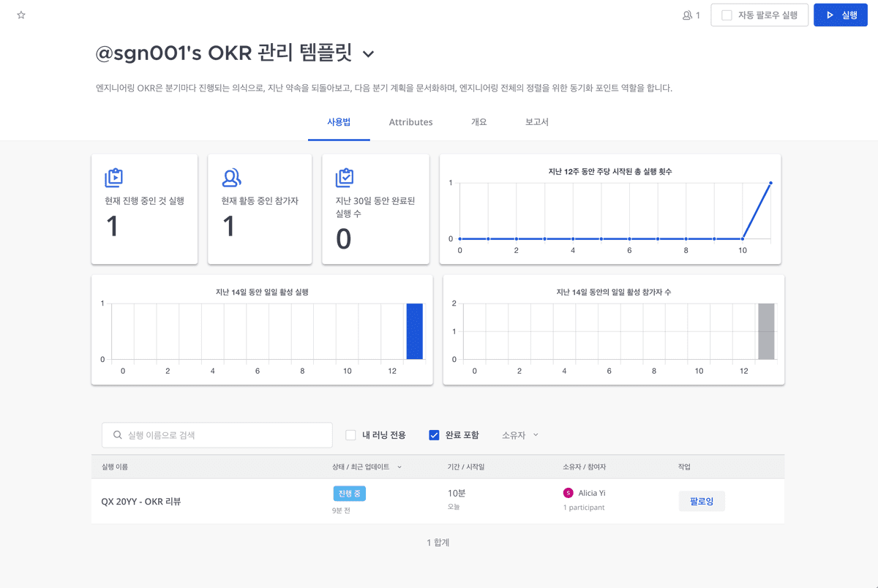The width and height of the screenshot is (878, 588).
Task: Open the 개요 tab
Action: coord(479,122)
